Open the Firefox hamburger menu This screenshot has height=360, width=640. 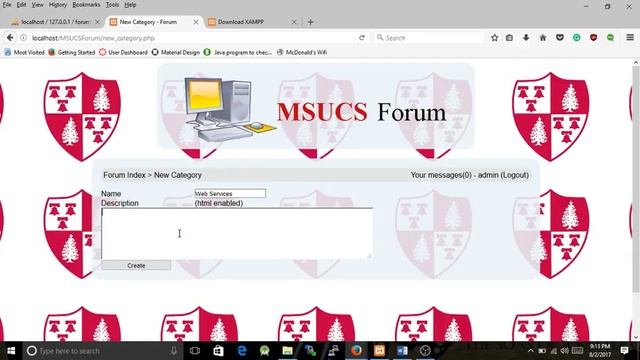(x=630, y=38)
